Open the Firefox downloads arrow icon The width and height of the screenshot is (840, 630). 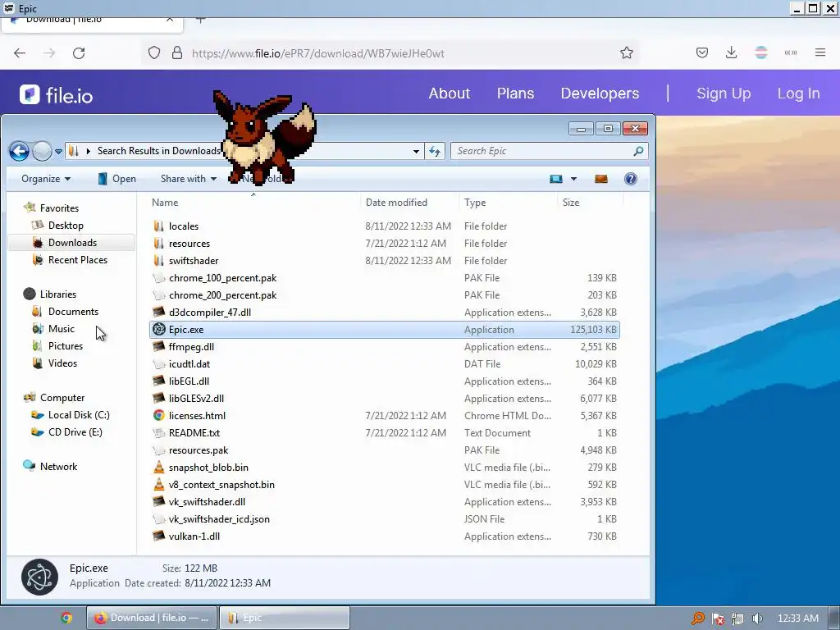coord(731,52)
